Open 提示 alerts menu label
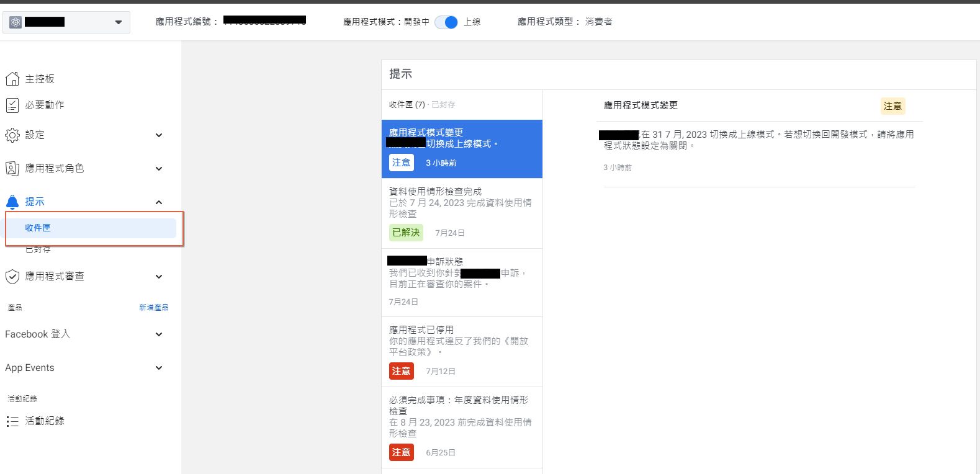The image size is (980, 474). coord(35,202)
